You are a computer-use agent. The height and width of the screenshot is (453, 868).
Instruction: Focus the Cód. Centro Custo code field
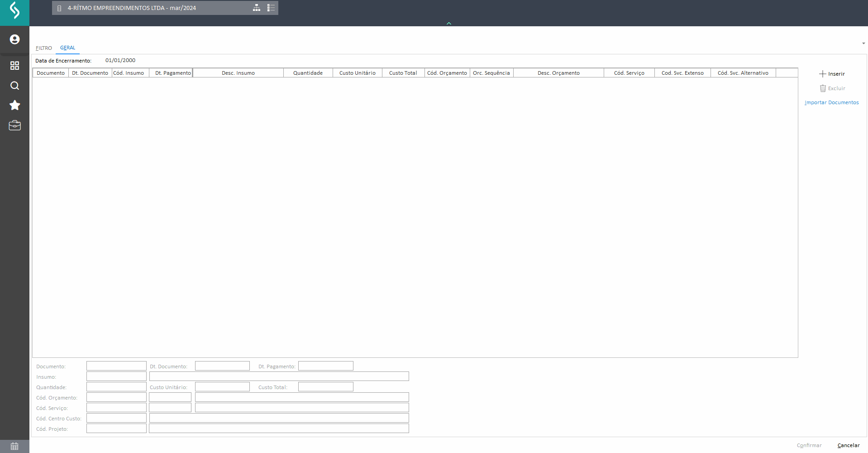[x=116, y=418]
